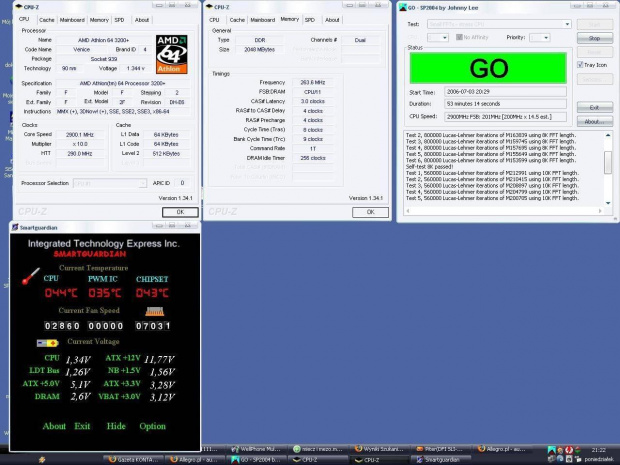Switch to SPD tab in CPU-Z memory window
Viewport: 620px width, 465px height.
click(x=310, y=20)
